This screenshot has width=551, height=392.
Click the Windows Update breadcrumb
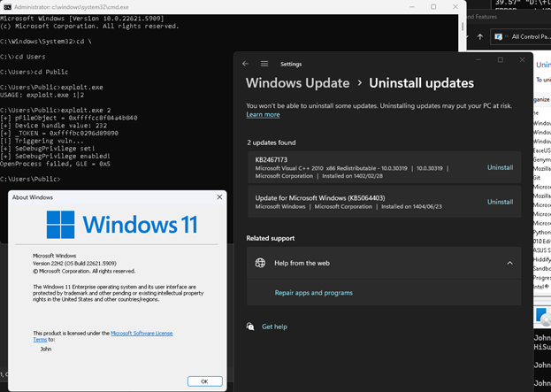tap(298, 83)
